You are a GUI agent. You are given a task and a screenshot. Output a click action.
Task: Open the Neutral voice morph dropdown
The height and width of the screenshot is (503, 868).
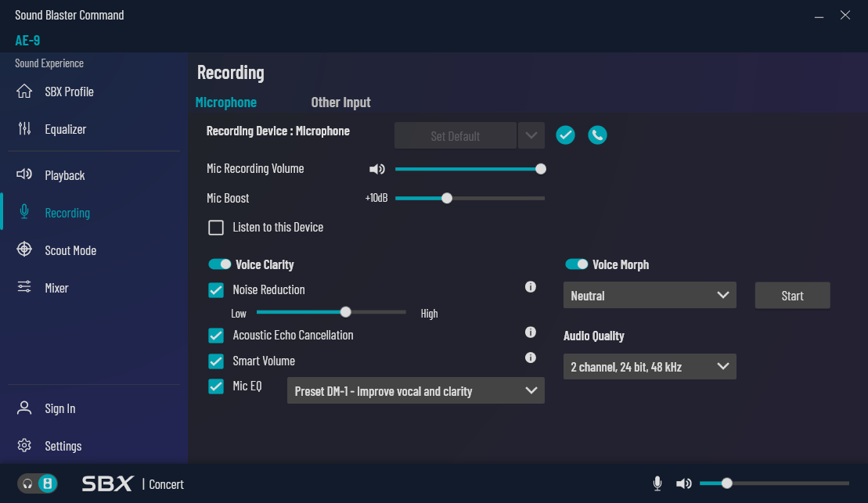click(x=650, y=296)
